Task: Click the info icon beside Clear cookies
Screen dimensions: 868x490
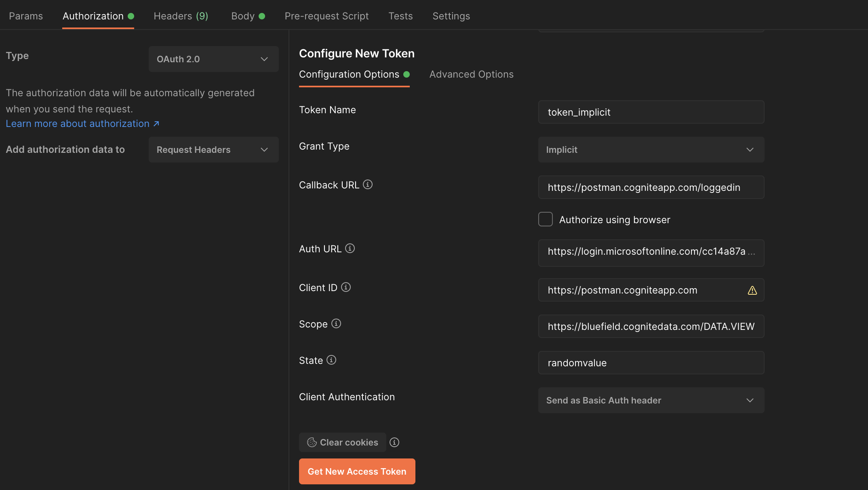Action: point(394,442)
